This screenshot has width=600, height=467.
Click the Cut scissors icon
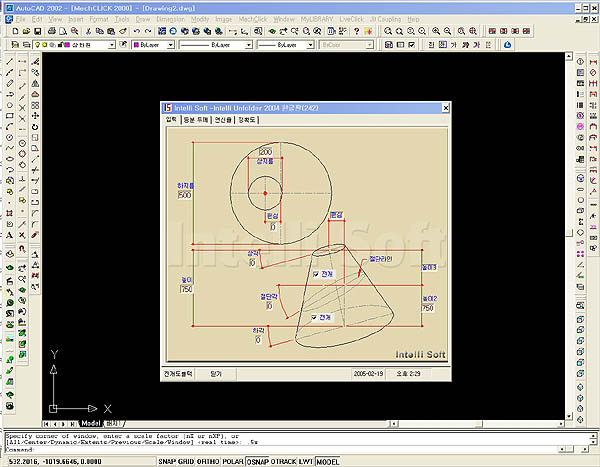[88, 31]
